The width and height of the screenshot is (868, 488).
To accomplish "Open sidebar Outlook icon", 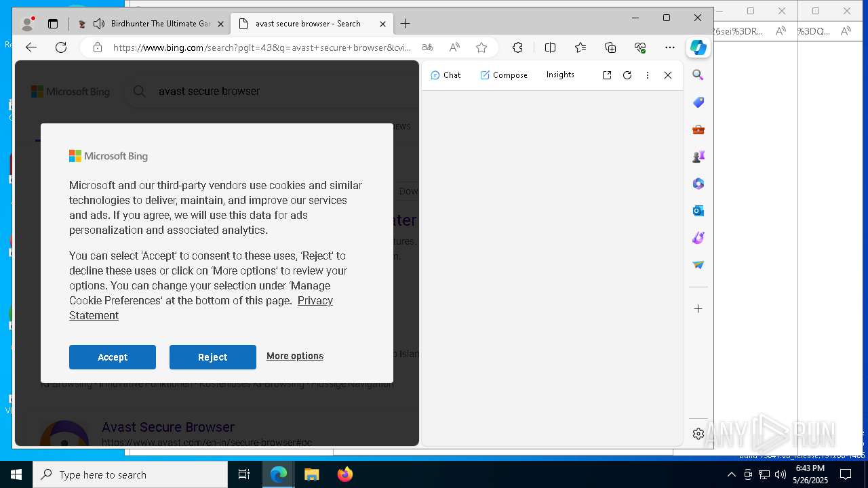I will tap(698, 211).
